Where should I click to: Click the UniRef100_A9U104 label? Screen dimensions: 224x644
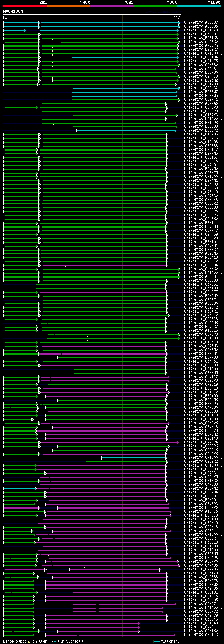pyautogui.click(x=201, y=57)
